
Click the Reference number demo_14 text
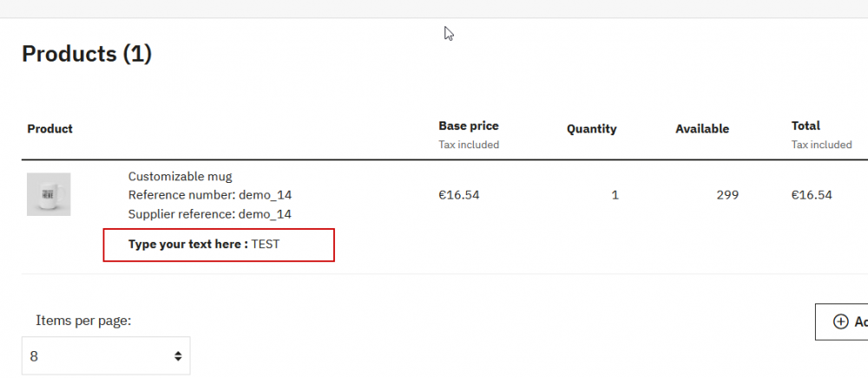209,195
